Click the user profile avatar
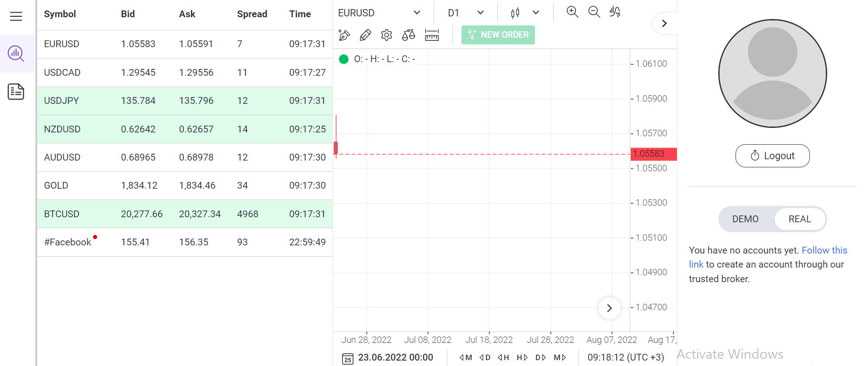This screenshot has width=868, height=366. pyautogui.click(x=772, y=73)
